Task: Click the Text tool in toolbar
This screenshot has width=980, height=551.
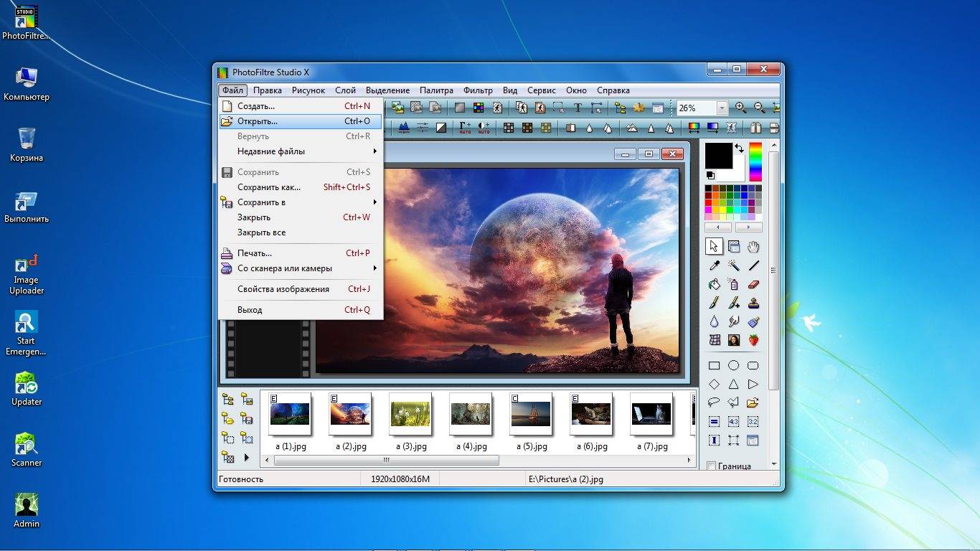Action: tap(578, 108)
